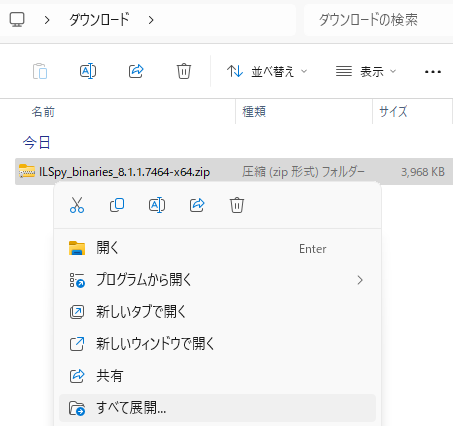Click the toolbar paste icon

coord(40,71)
